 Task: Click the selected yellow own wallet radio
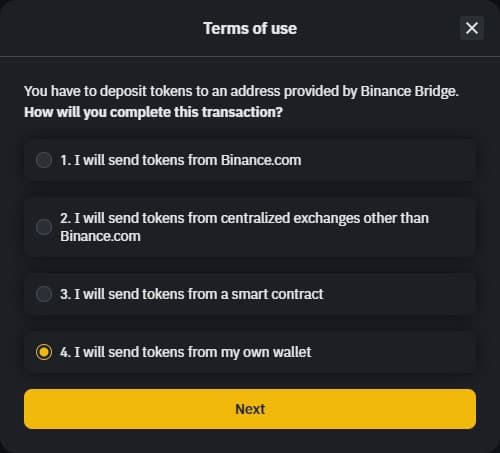pos(44,352)
